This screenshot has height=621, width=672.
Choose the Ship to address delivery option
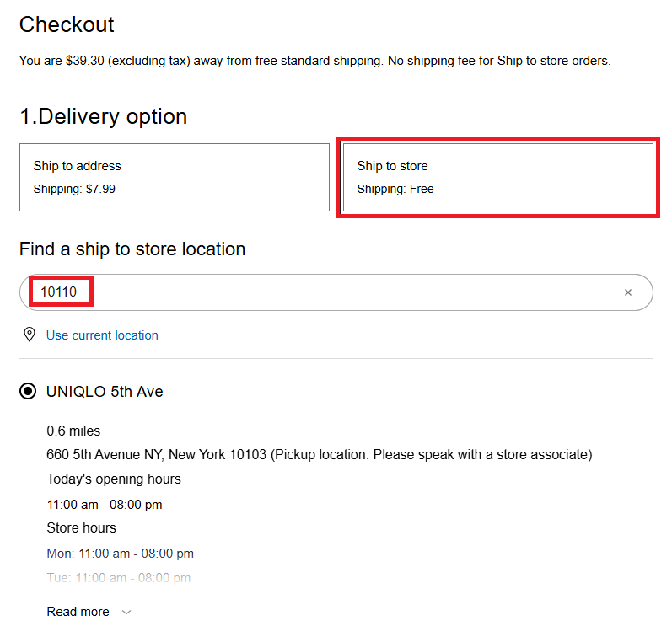click(x=174, y=177)
